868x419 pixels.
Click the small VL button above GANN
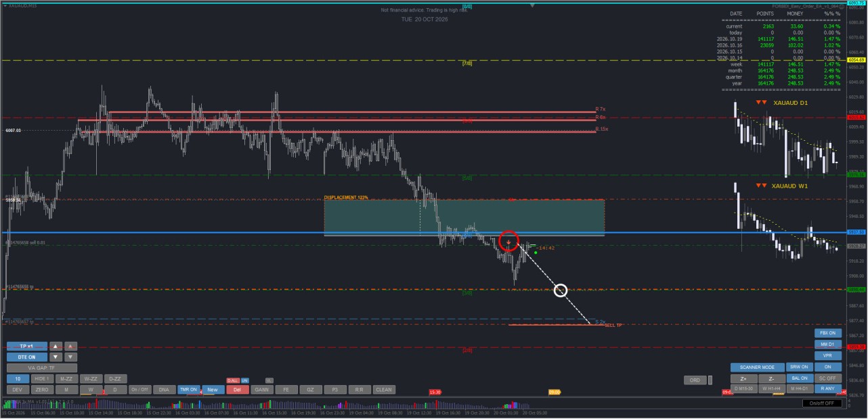click(269, 380)
